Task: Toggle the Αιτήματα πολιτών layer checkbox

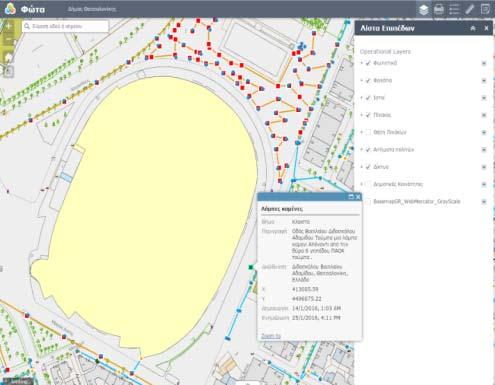Action: (368, 150)
